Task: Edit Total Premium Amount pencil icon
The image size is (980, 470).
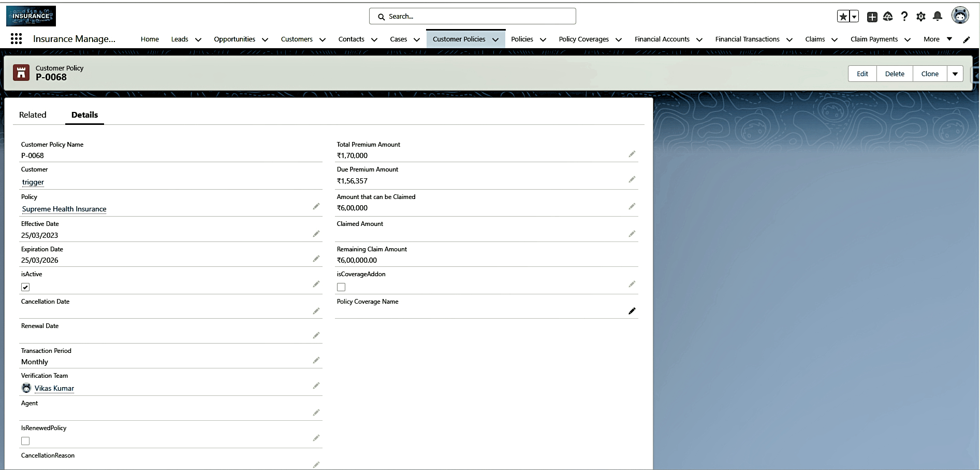Action: (632, 154)
